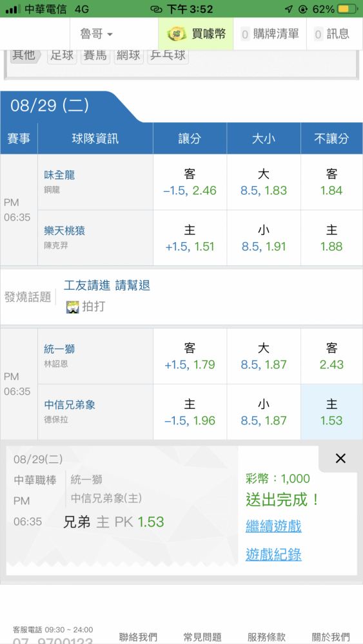Open 聯絡我們 footer link
363x644 pixels.
click(x=138, y=637)
